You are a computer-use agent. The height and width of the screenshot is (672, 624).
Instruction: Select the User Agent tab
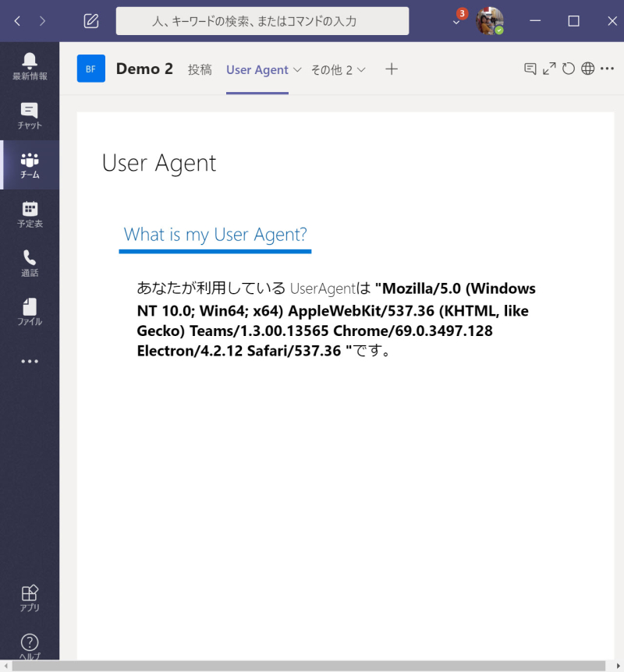[x=257, y=69]
